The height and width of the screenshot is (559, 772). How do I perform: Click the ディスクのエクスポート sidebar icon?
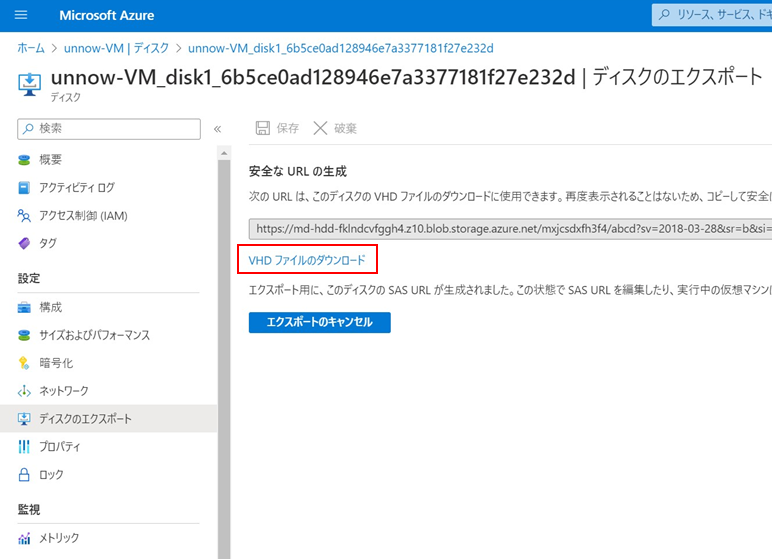[24, 419]
